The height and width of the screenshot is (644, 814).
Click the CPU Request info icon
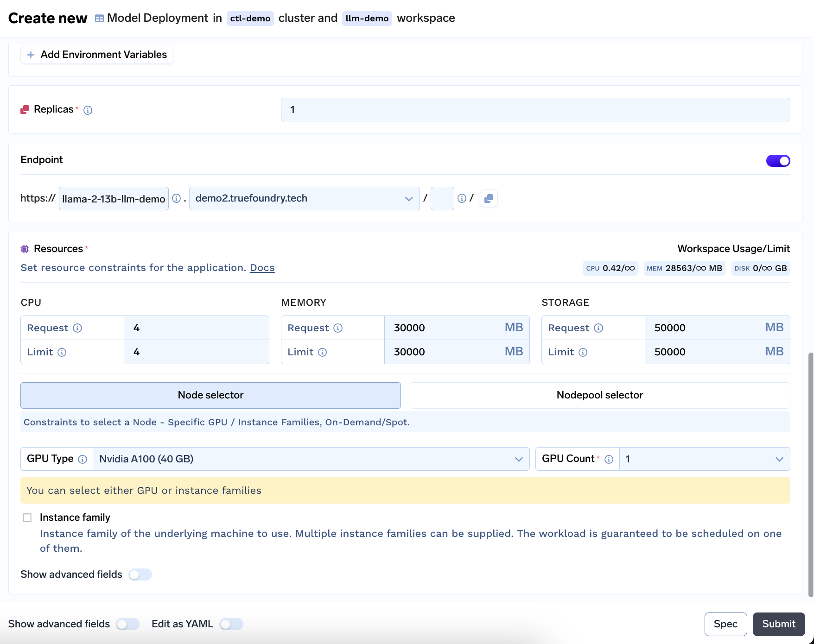[77, 328]
